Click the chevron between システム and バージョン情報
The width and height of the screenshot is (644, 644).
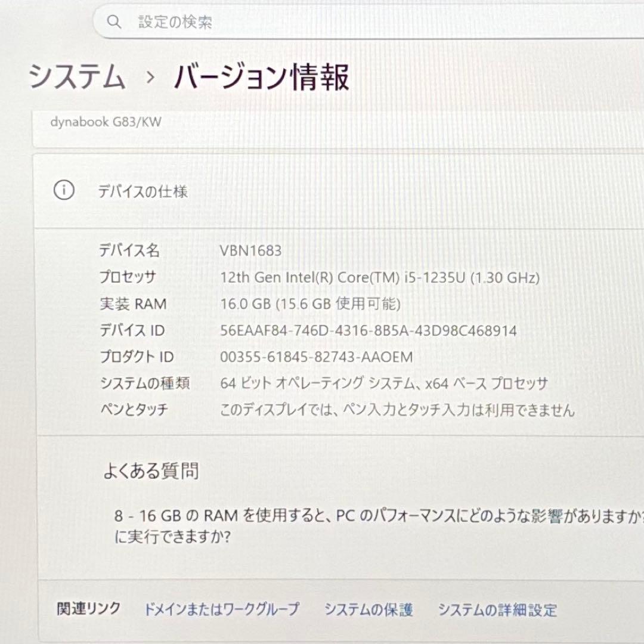click(x=150, y=78)
